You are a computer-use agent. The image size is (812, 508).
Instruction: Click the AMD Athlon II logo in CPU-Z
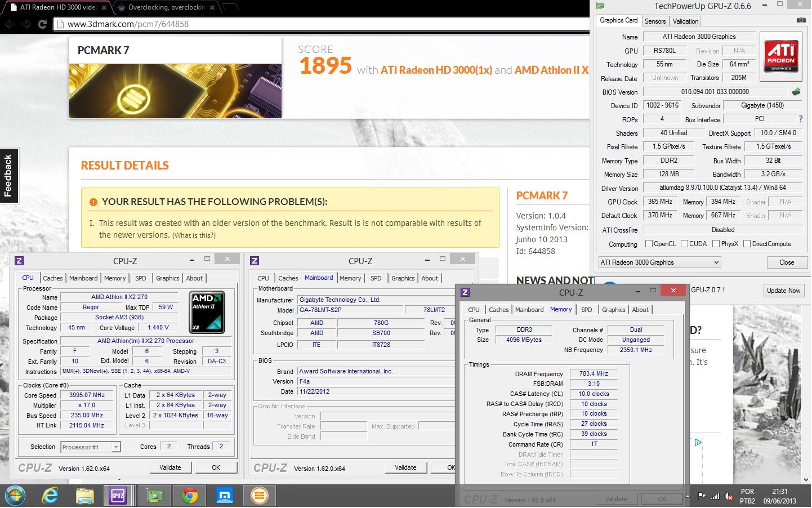[207, 312]
